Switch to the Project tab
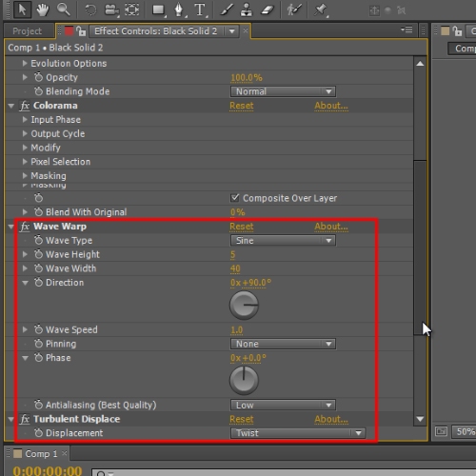The height and width of the screenshot is (476, 476). [x=27, y=31]
